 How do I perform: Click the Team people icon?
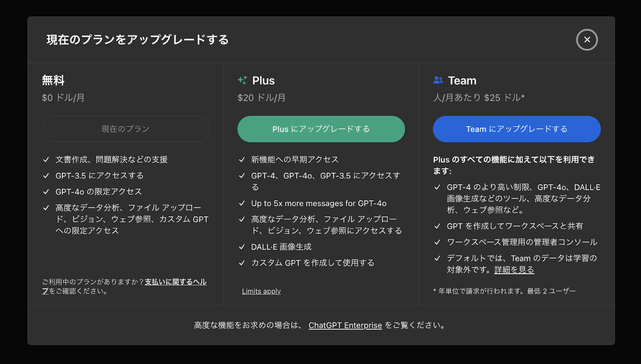438,80
